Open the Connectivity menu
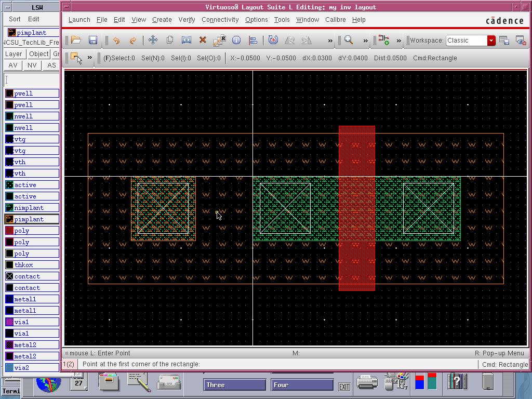532x399 pixels. pyautogui.click(x=220, y=20)
